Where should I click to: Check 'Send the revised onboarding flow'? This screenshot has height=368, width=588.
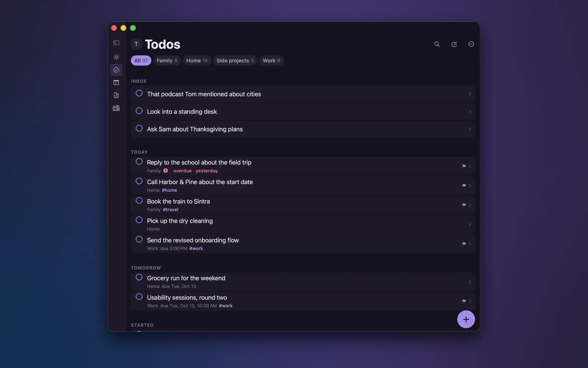coord(139,240)
